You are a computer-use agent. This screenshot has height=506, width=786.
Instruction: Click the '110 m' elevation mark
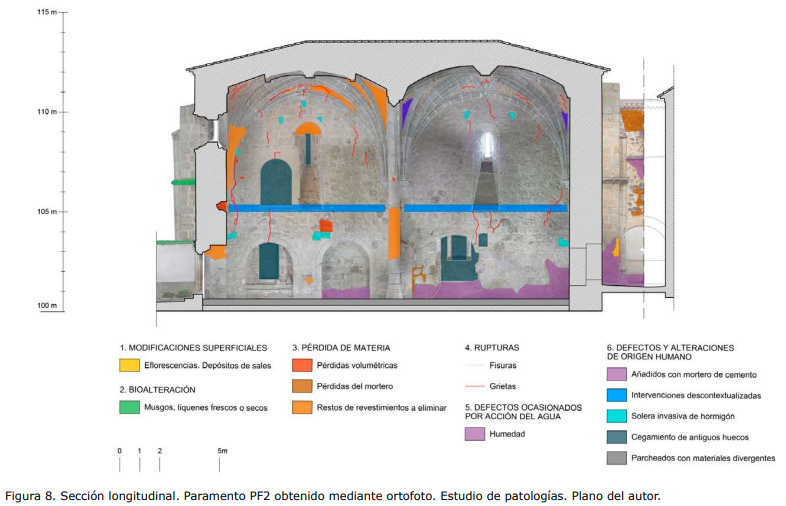coord(47,112)
